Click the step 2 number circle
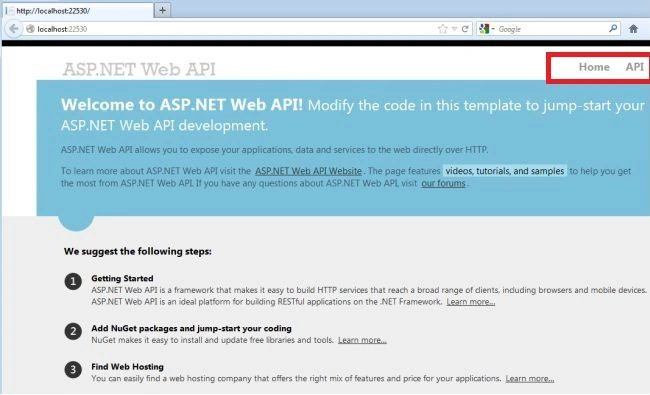 (x=73, y=331)
